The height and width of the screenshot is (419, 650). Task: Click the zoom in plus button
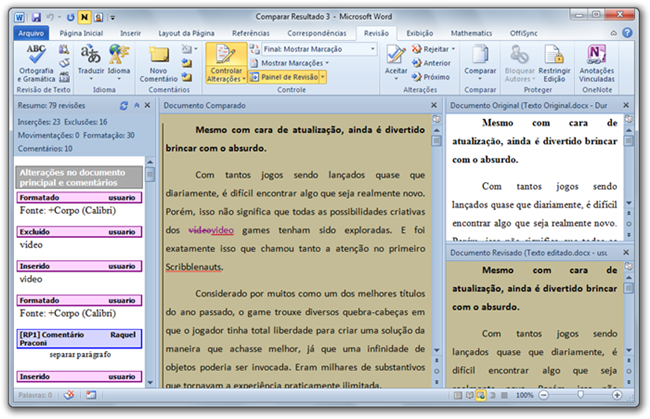pos(617,395)
